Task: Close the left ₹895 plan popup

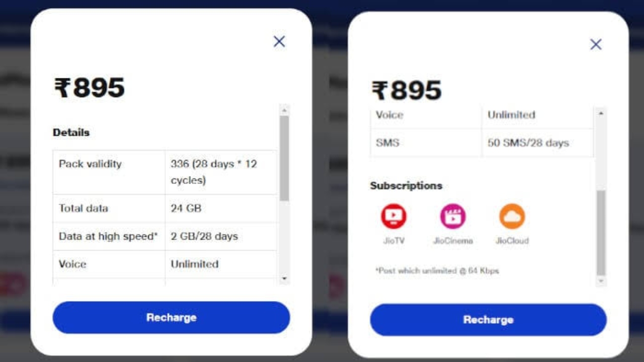Action: tap(279, 41)
